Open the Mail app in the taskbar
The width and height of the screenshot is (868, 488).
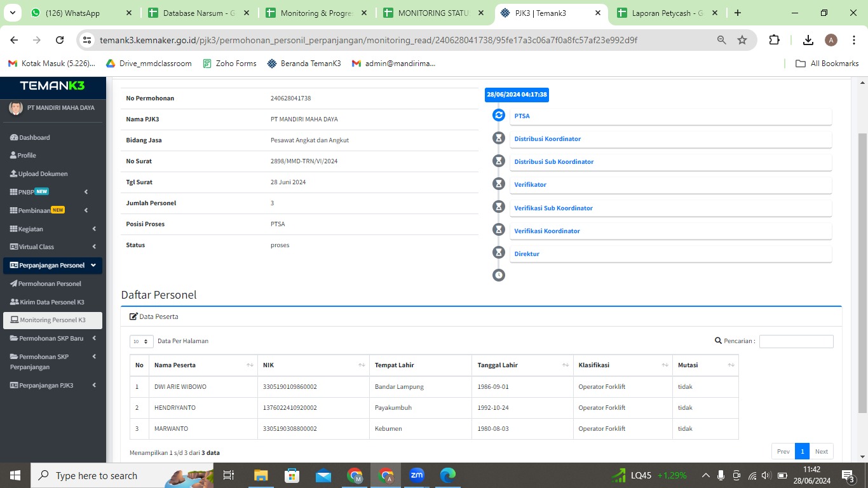(323, 475)
